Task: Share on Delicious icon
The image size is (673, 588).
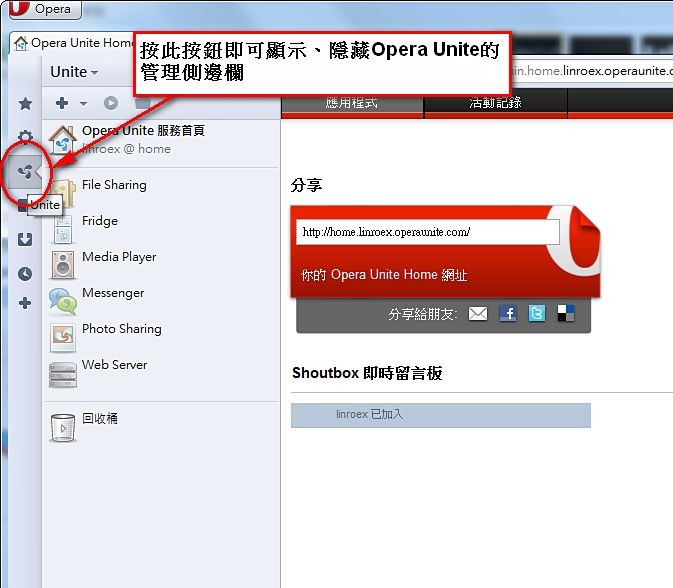Action: pyautogui.click(x=566, y=314)
